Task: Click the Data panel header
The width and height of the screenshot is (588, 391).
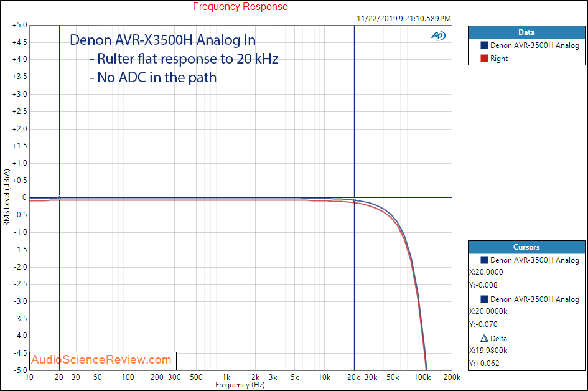Action: (526, 32)
